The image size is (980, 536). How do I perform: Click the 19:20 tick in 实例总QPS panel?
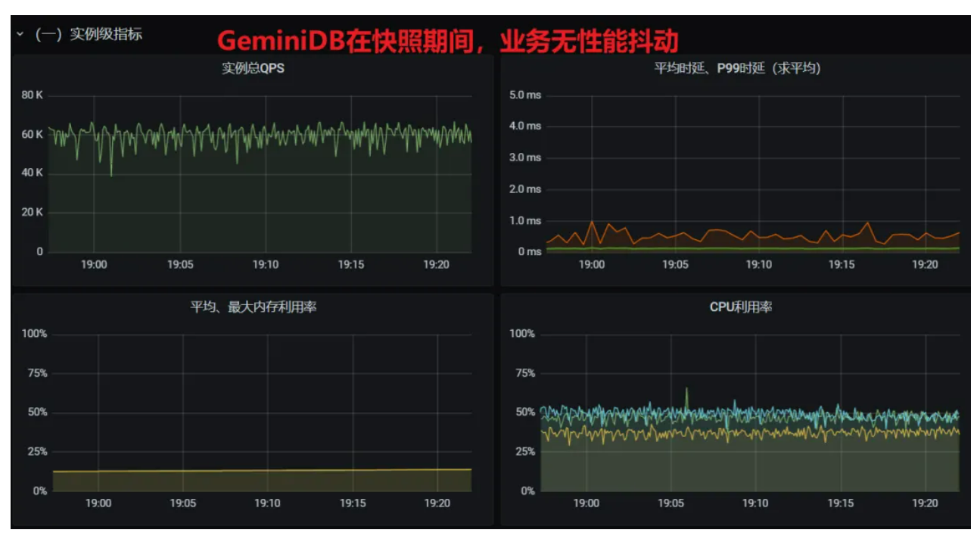click(437, 265)
